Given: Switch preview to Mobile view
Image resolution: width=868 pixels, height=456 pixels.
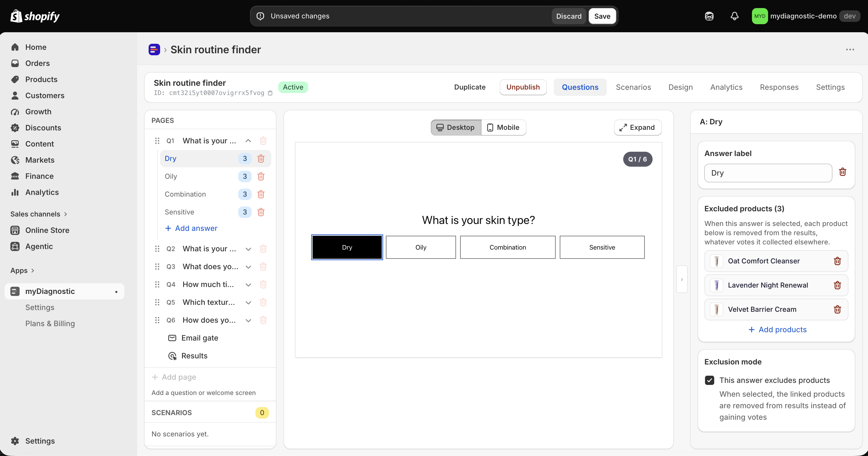Looking at the screenshot, I should (x=503, y=128).
